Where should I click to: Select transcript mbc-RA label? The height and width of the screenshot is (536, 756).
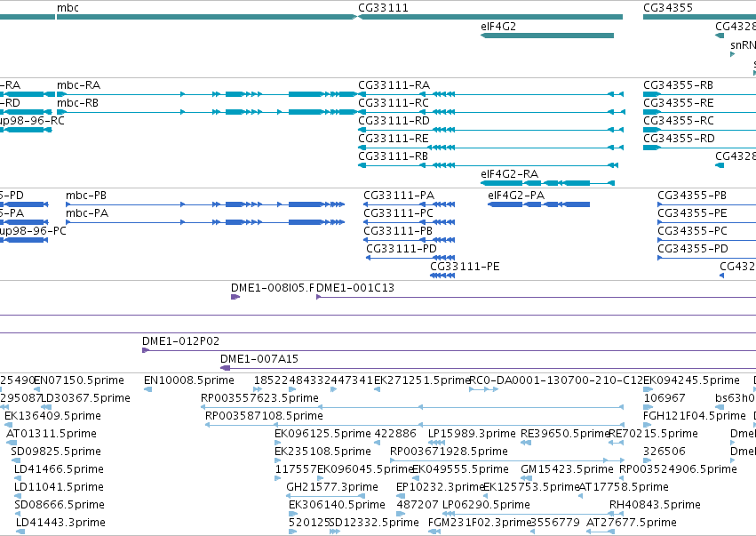[78, 85]
